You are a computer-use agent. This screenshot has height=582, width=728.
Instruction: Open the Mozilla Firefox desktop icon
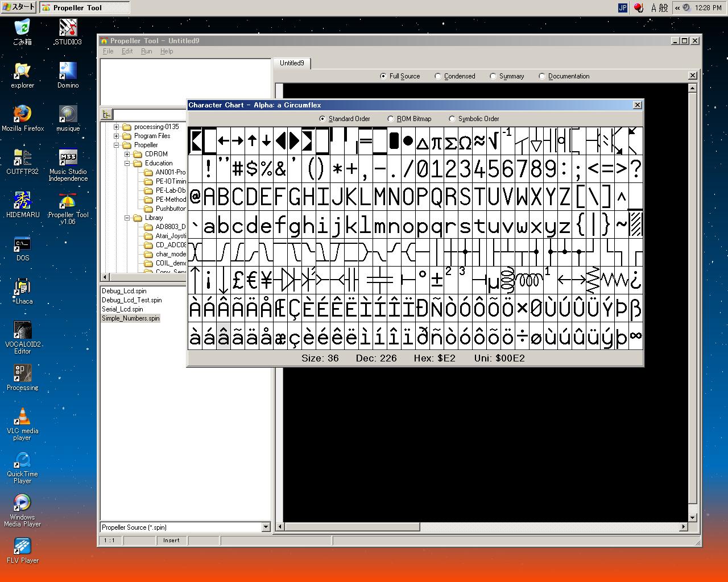(22, 118)
